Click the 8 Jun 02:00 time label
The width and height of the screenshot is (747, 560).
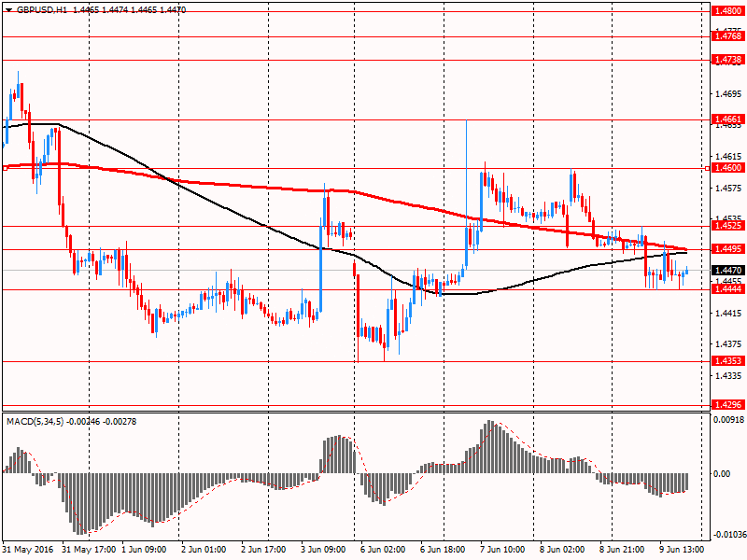[562, 550]
